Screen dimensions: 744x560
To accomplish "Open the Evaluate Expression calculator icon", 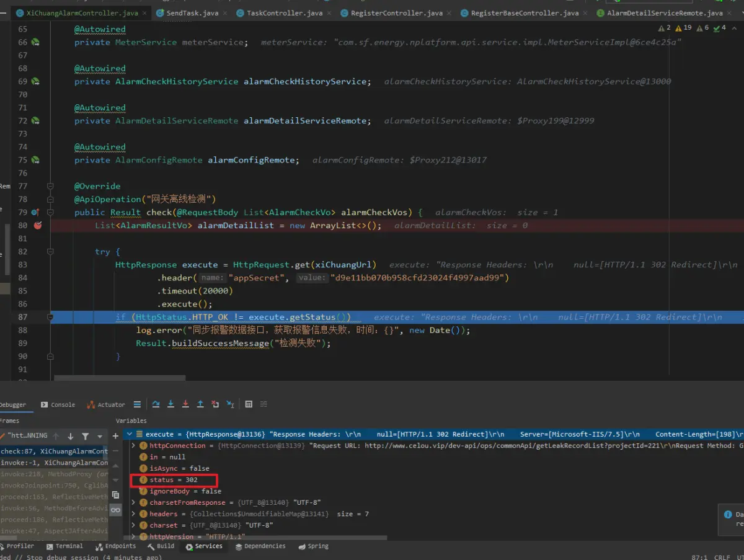I will pos(249,404).
